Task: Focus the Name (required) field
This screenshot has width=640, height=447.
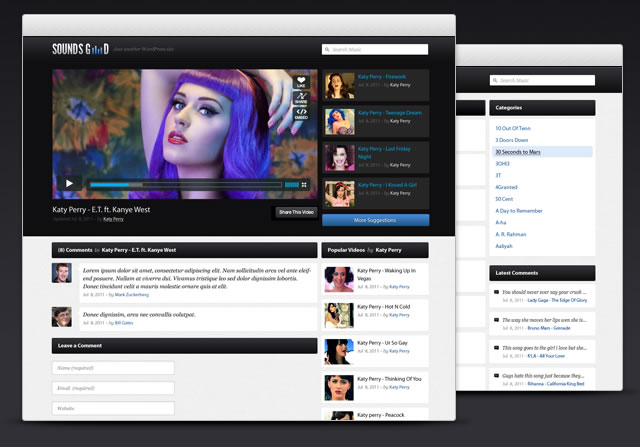Action: pos(113,368)
